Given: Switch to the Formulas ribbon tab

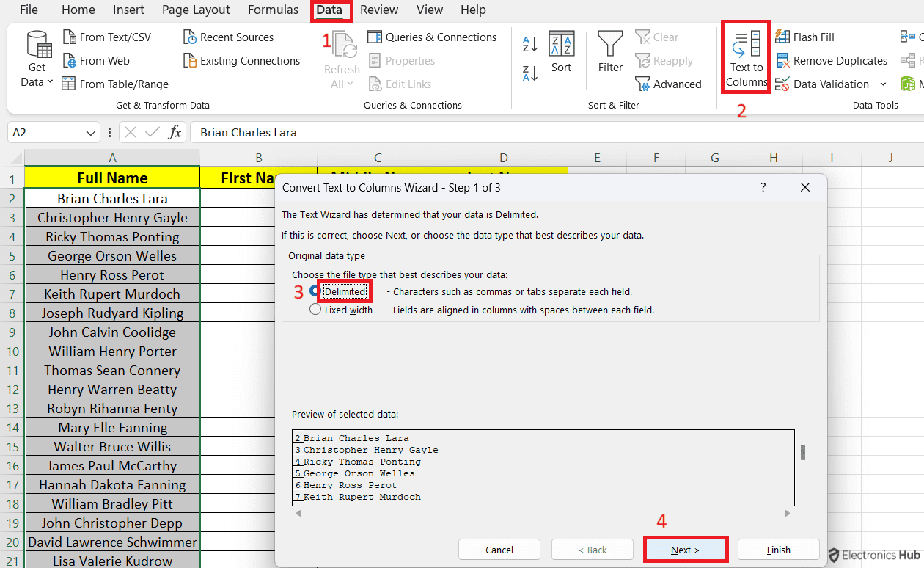Looking at the screenshot, I should 273,10.
